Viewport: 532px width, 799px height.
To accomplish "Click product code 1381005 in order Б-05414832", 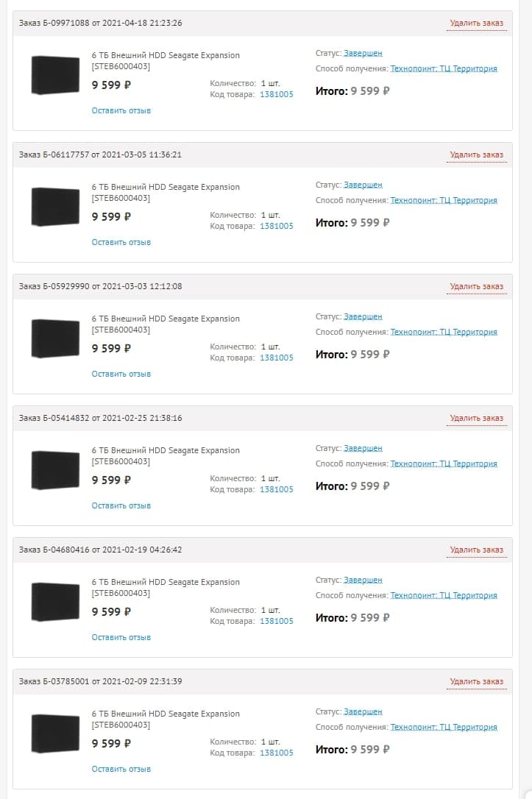I will tap(276, 489).
